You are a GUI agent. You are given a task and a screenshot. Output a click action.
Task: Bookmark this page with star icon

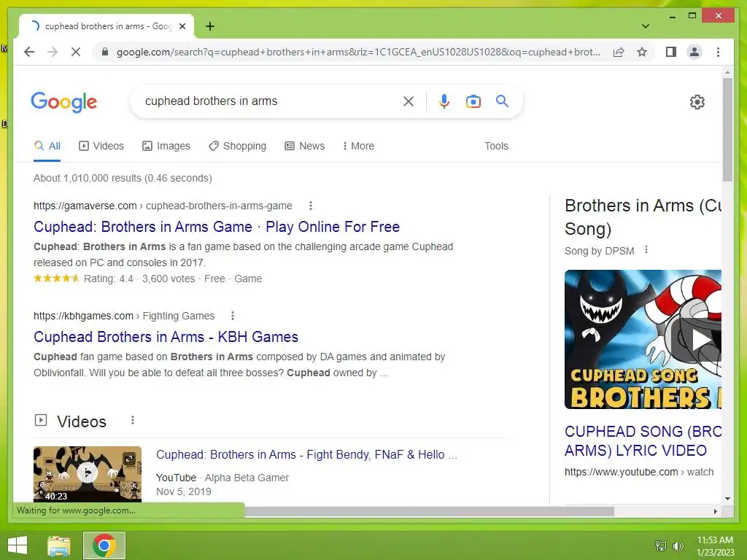[x=642, y=52]
